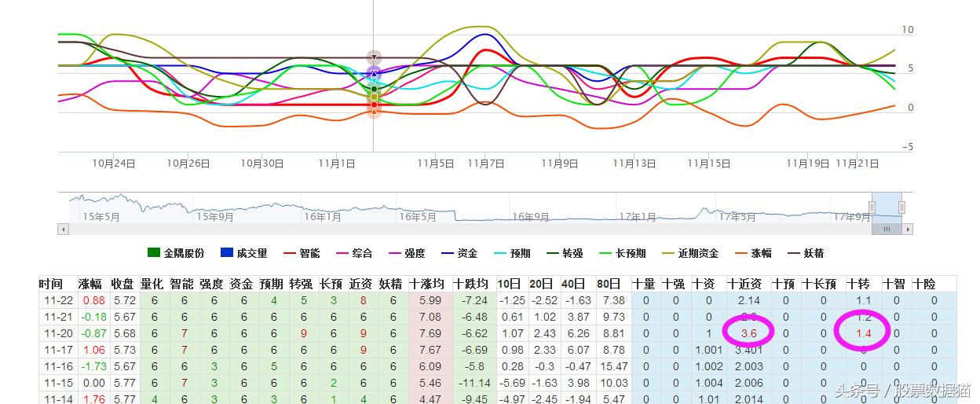The image size is (980, 404).
Task: Click the right scroll arrow of the range bar
Action: [x=907, y=230]
